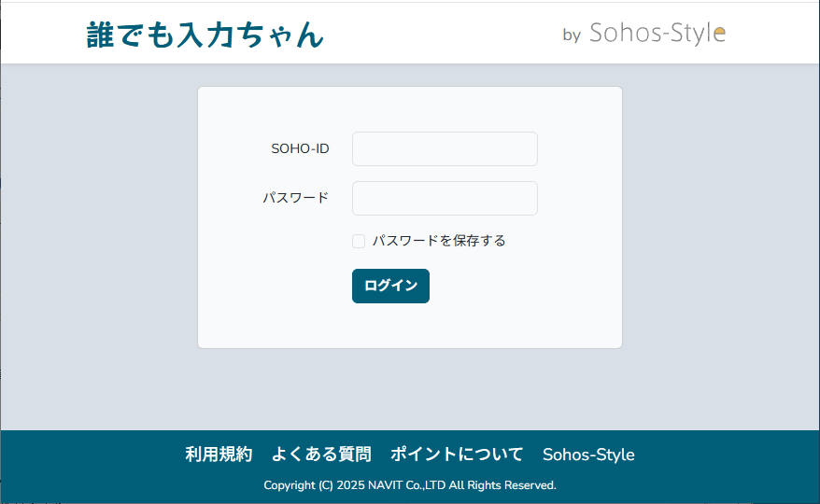Click the 誰でも入力ちゃん site title logo
Viewport: 820px width, 504px height.
[x=205, y=35]
